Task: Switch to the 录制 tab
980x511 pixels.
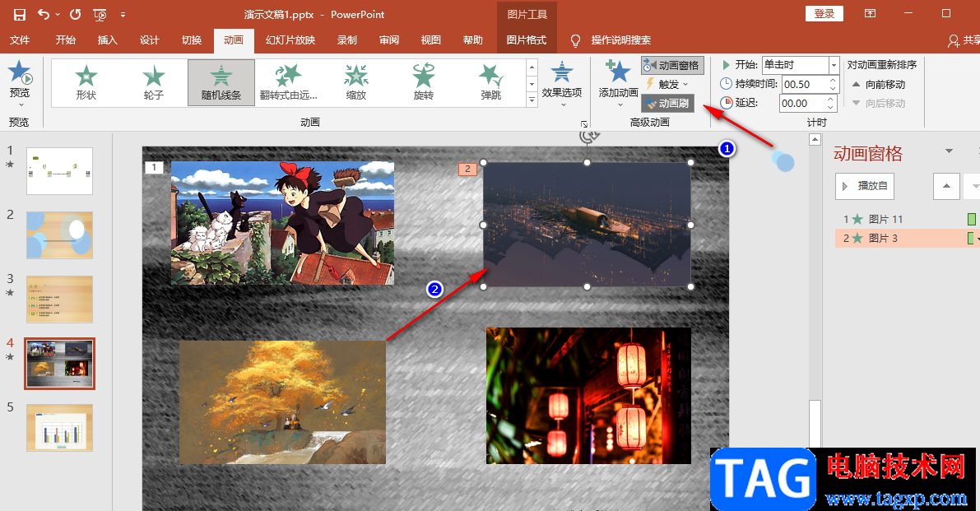Action: click(x=347, y=40)
